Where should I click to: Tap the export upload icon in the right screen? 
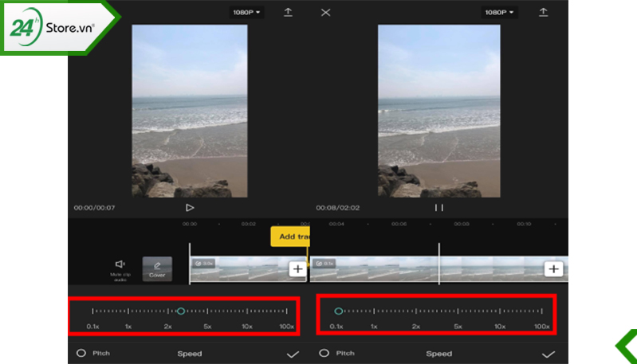[x=543, y=12]
